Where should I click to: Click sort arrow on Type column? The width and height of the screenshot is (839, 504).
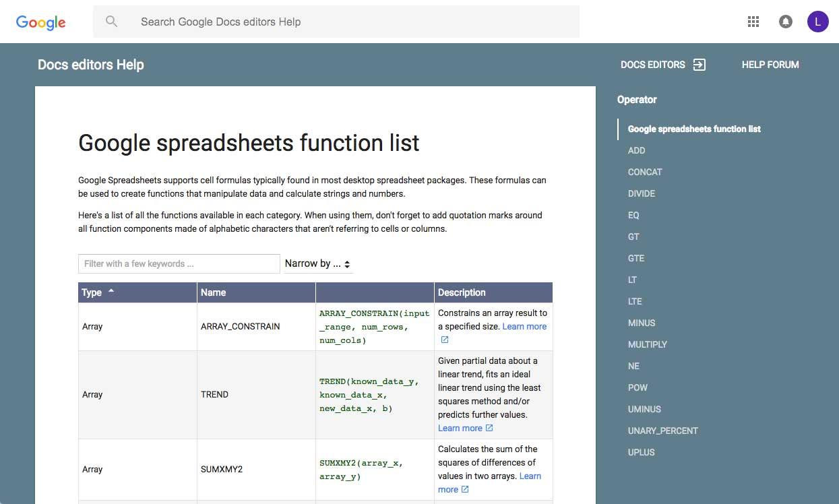pyautogui.click(x=111, y=291)
